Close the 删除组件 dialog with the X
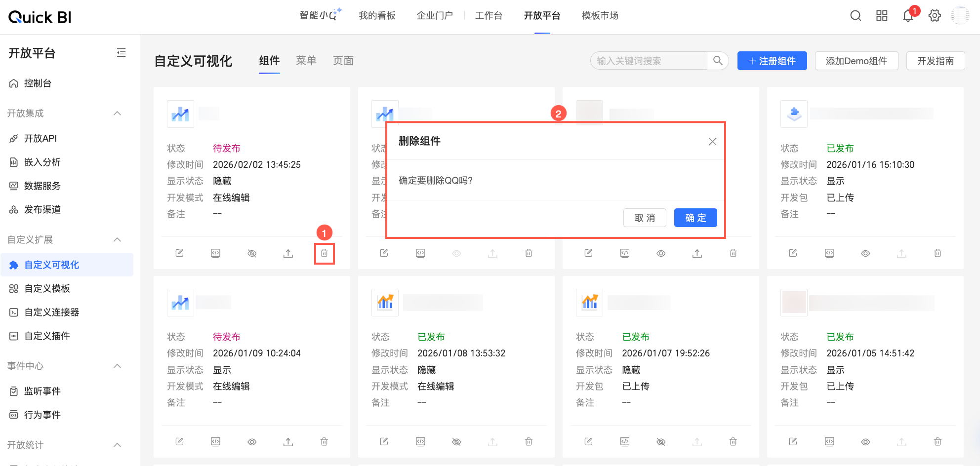The image size is (980, 466). coord(712,142)
